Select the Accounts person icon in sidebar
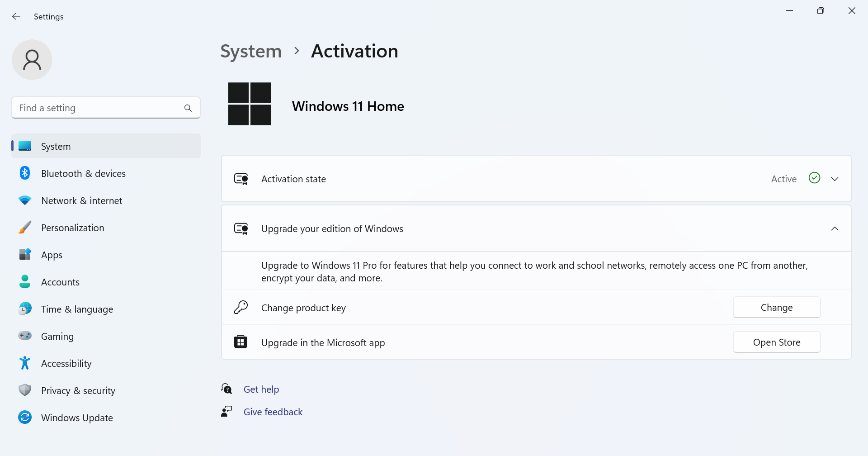868x456 pixels. click(x=25, y=281)
